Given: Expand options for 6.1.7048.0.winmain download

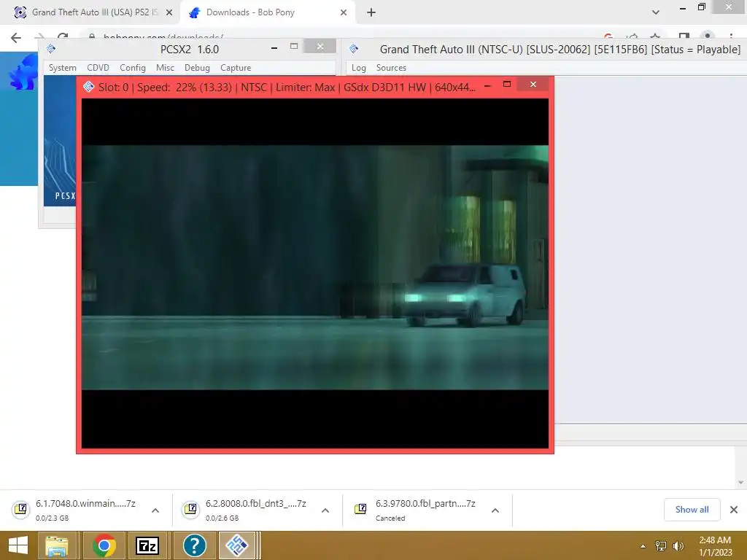Looking at the screenshot, I should 155,510.
